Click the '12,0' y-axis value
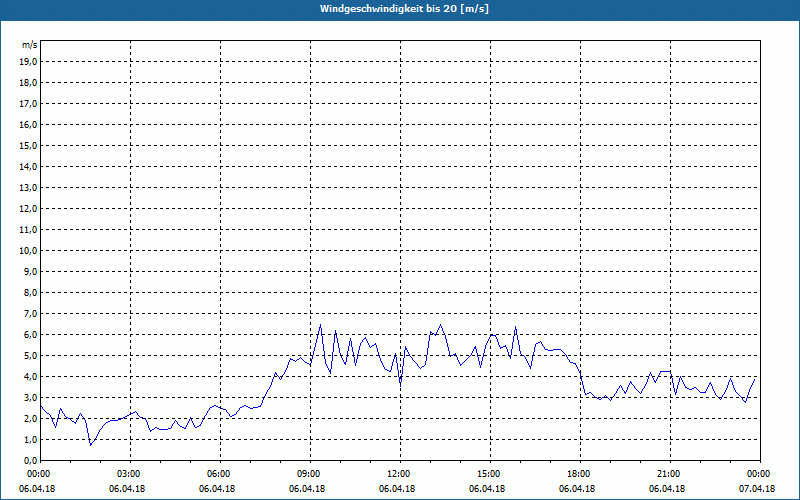Image resolution: width=800 pixels, height=500 pixels. (x=29, y=209)
